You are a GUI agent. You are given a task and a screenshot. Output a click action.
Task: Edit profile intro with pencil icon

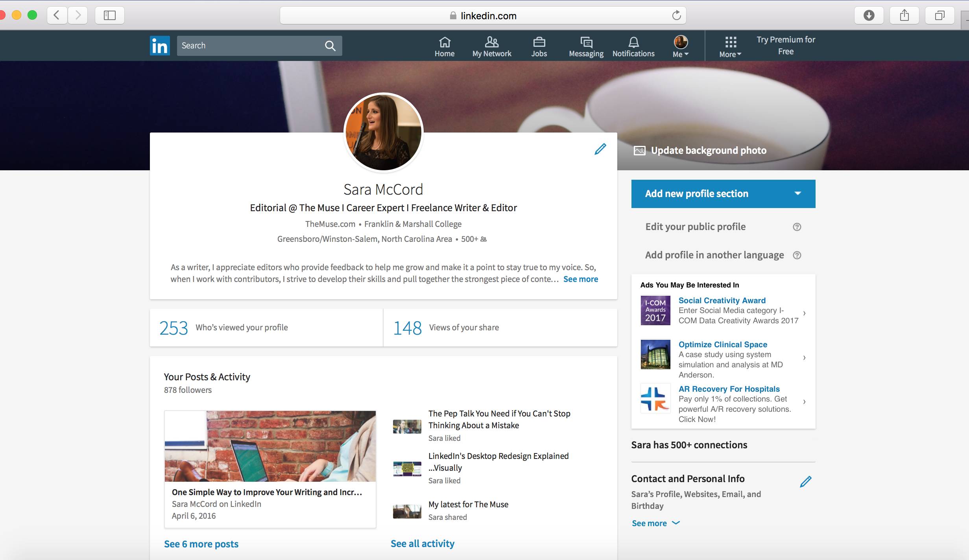tap(600, 149)
